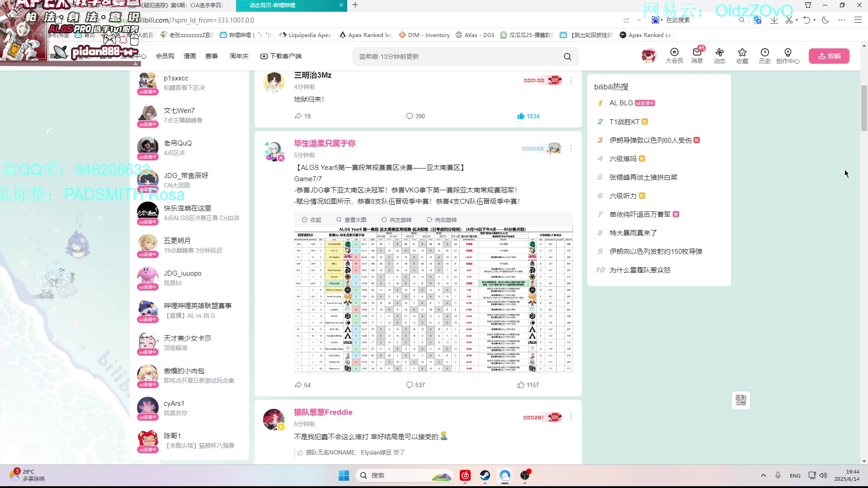Click the pink 投稿 upload button
The image size is (868, 488).
coord(829,56)
